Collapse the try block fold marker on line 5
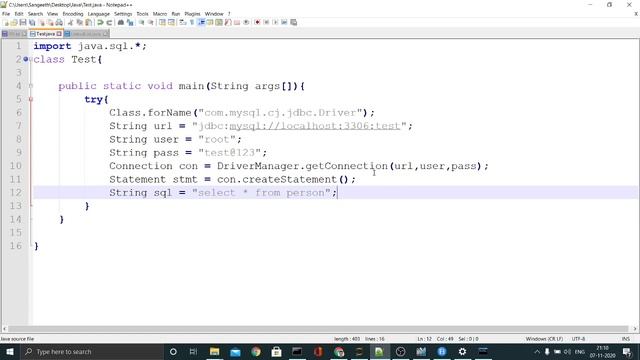640x360 pixels. 31,99
